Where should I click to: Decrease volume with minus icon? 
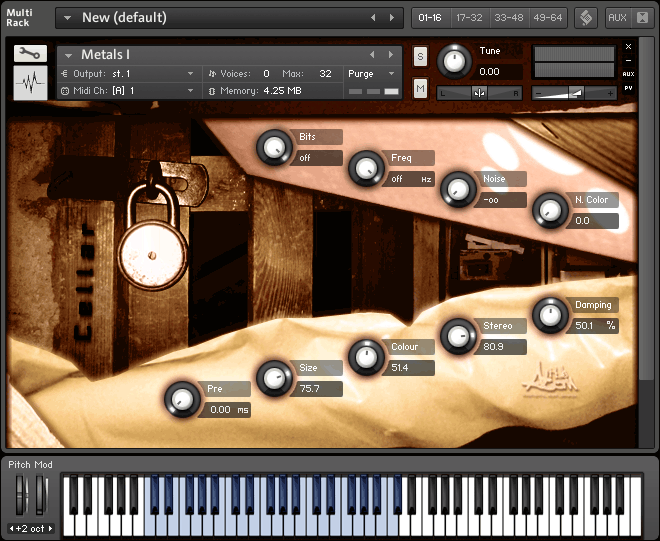pyautogui.click(x=539, y=93)
